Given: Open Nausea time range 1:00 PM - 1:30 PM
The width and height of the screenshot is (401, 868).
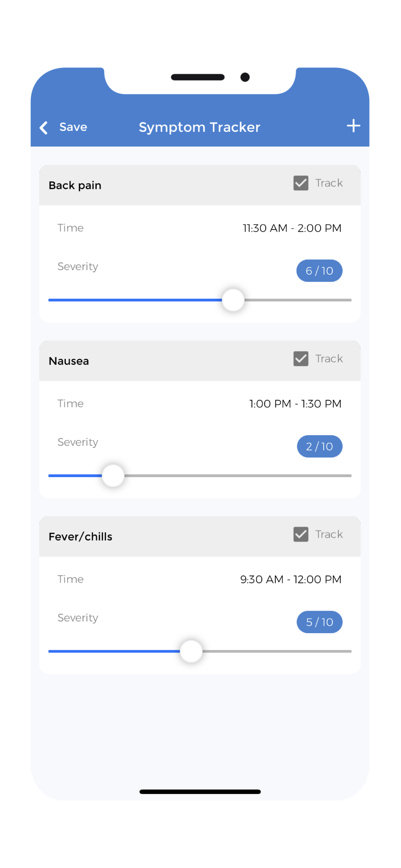Looking at the screenshot, I should (x=295, y=404).
